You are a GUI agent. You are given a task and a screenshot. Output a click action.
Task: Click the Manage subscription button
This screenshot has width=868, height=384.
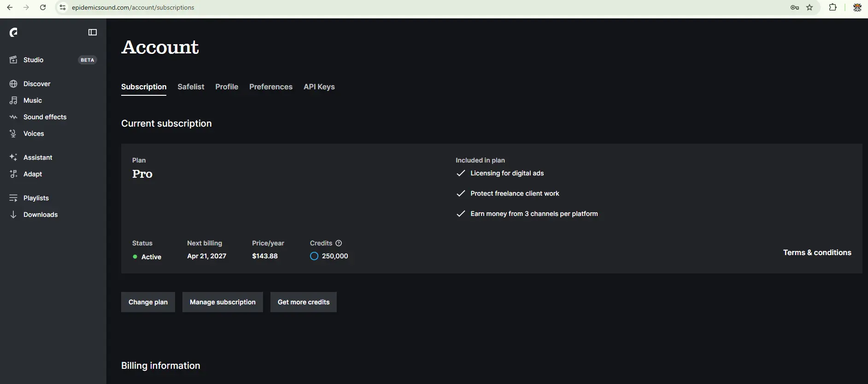coord(223,302)
